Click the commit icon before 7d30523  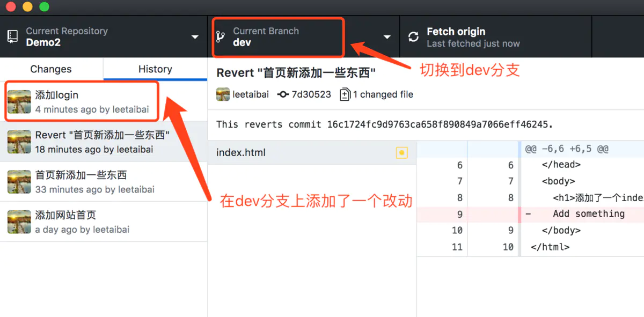(283, 94)
